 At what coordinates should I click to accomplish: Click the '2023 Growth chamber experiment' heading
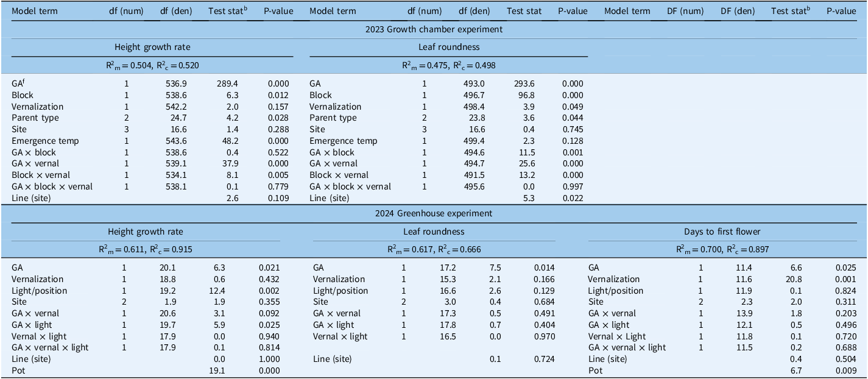coord(434,29)
